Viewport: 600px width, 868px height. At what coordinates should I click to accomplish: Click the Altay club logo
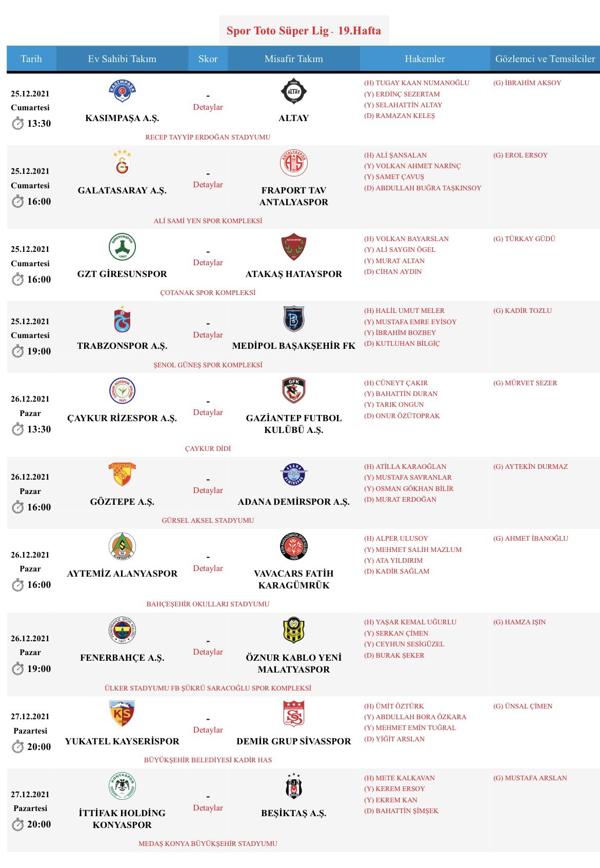pyautogui.click(x=294, y=92)
